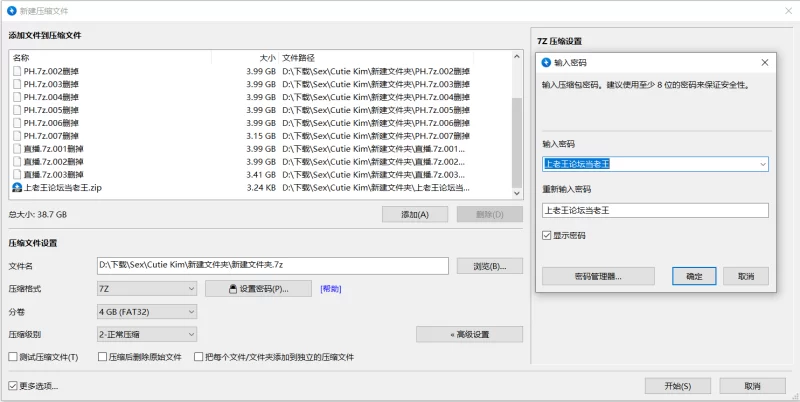The height and width of the screenshot is (402, 800).
Task: Click the 3.41 GB size cell
Action: [261, 174]
